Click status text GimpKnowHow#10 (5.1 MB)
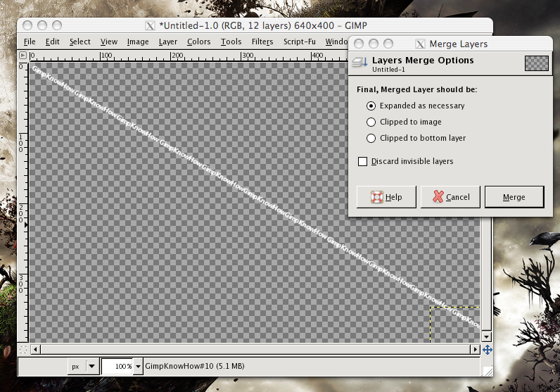Viewport: 560px width, 392px height. click(x=195, y=366)
